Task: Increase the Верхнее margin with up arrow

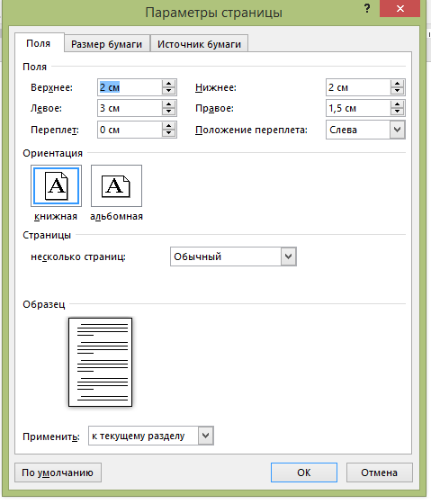Action: [x=169, y=84]
